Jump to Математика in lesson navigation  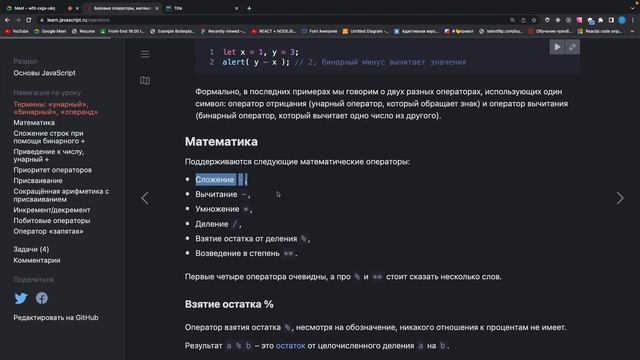pyautogui.click(x=34, y=122)
